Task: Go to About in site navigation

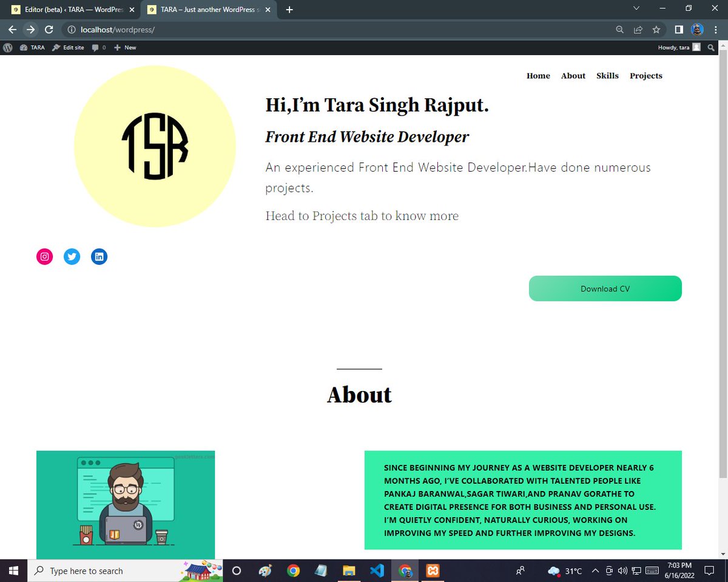Action: (x=573, y=76)
